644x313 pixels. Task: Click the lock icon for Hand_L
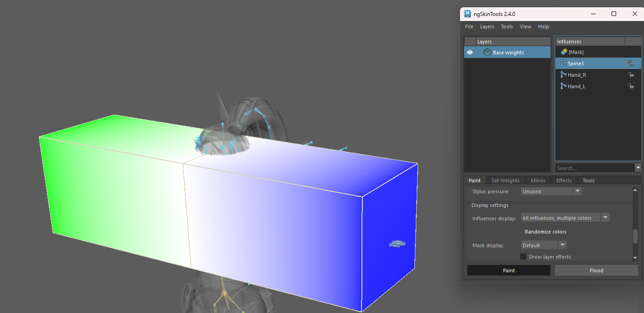[x=631, y=86]
